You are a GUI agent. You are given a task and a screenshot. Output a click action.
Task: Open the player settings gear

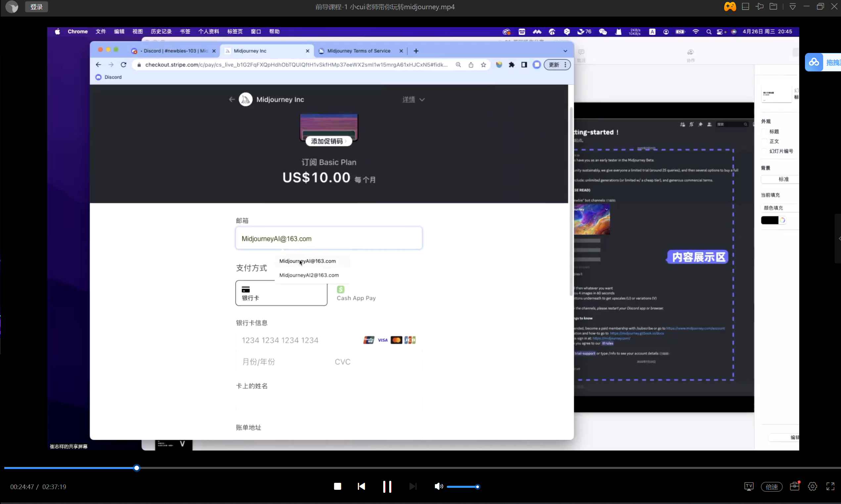(x=812, y=486)
